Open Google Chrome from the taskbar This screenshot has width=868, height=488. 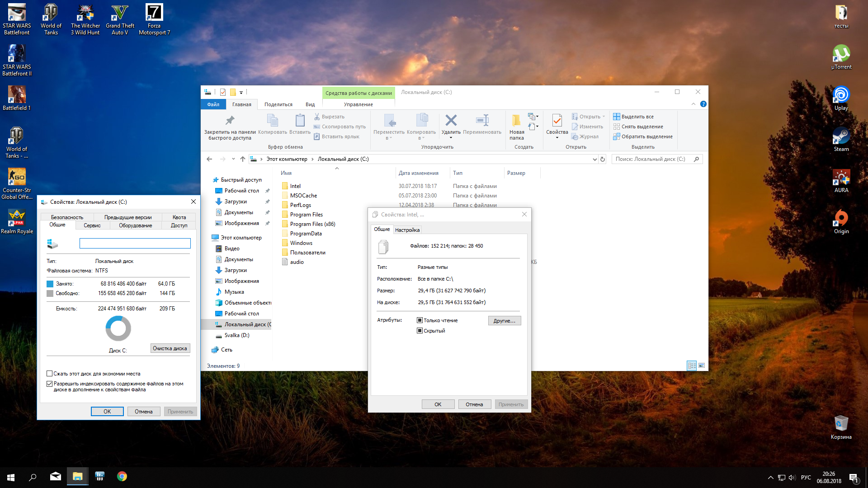point(122,477)
